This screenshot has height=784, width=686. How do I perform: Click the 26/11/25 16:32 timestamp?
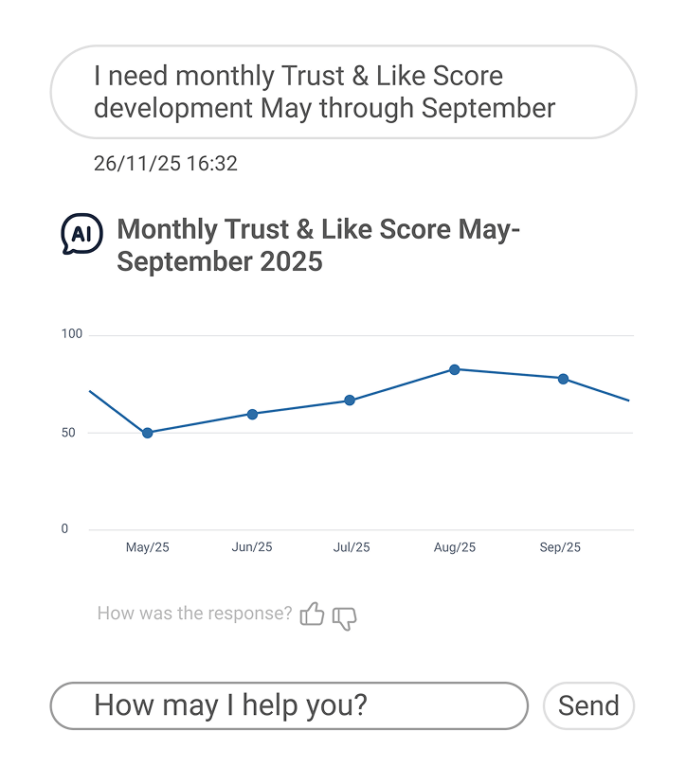tap(166, 164)
